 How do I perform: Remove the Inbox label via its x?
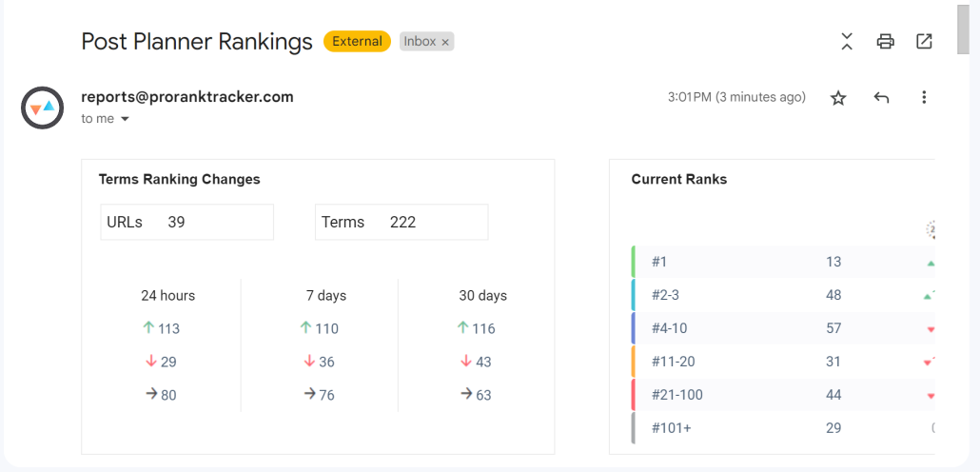(x=445, y=42)
